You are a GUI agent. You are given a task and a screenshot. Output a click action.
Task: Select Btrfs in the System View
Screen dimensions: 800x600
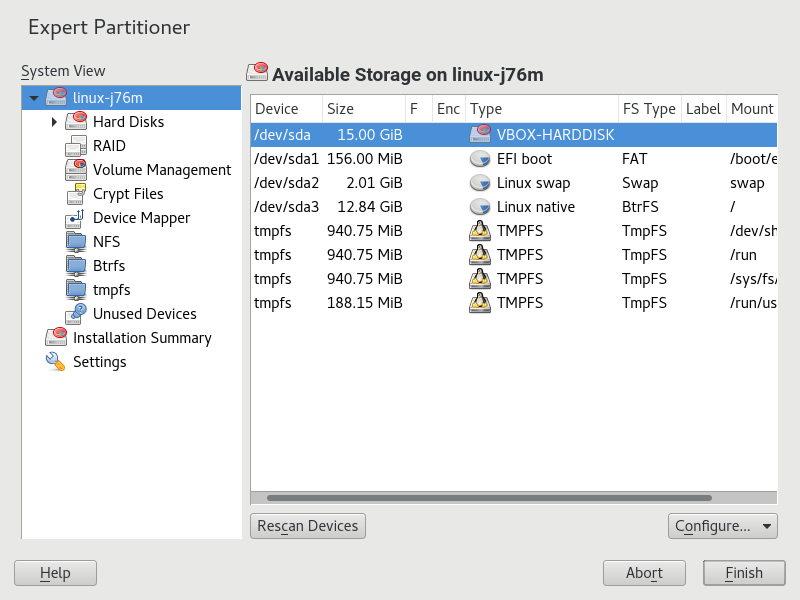point(108,266)
